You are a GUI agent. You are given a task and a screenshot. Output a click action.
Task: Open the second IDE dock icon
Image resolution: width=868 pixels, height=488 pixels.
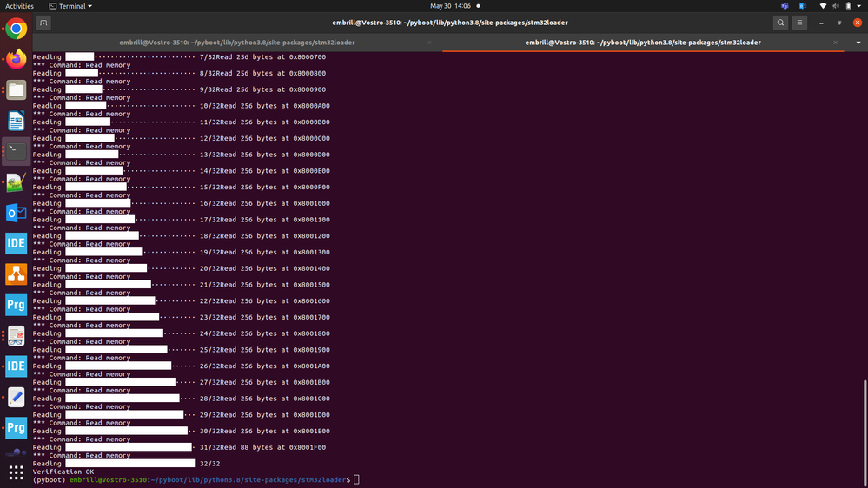point(16,366)
